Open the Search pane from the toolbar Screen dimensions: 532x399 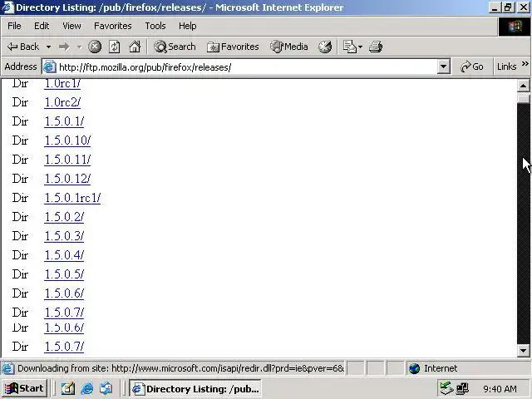pyautogui.click(x=175, y=47)
